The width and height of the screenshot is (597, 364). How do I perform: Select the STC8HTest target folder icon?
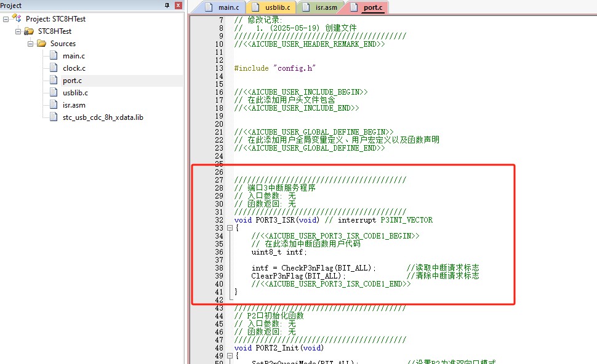point(29,31)
